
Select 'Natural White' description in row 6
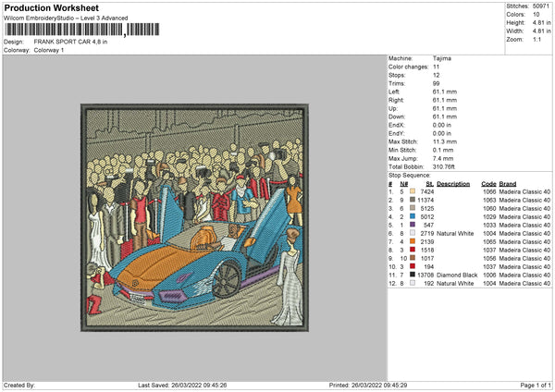[455, 234]
